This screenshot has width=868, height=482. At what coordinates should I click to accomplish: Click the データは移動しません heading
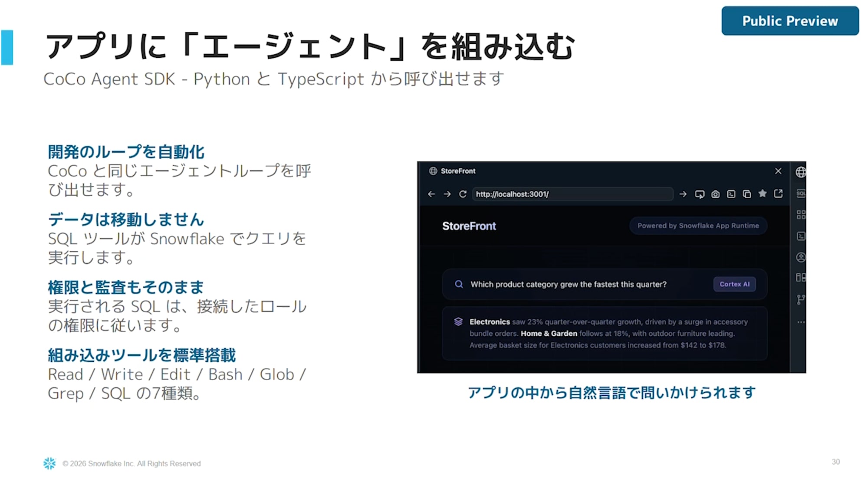coord(126,220)
